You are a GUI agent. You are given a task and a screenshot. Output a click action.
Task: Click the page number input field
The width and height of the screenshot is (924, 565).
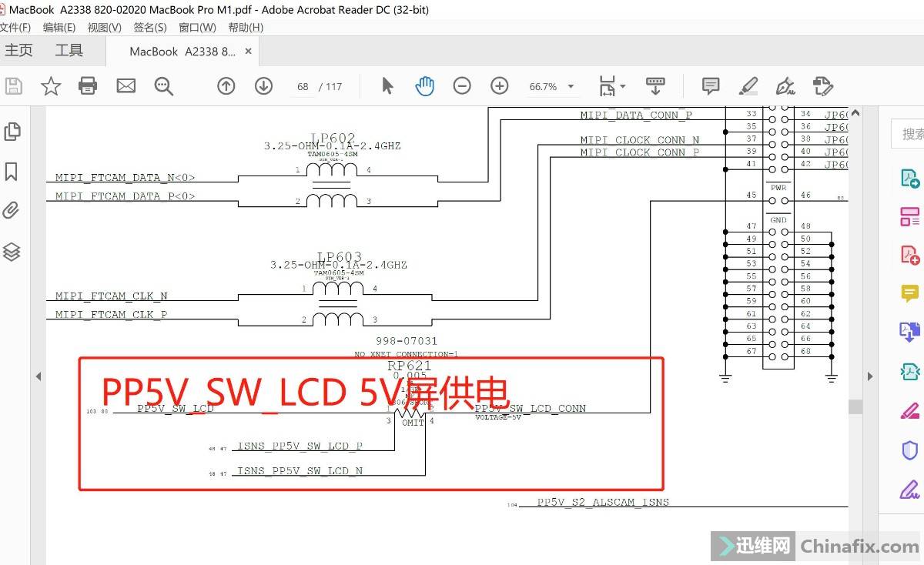click(x=303, y=87)
